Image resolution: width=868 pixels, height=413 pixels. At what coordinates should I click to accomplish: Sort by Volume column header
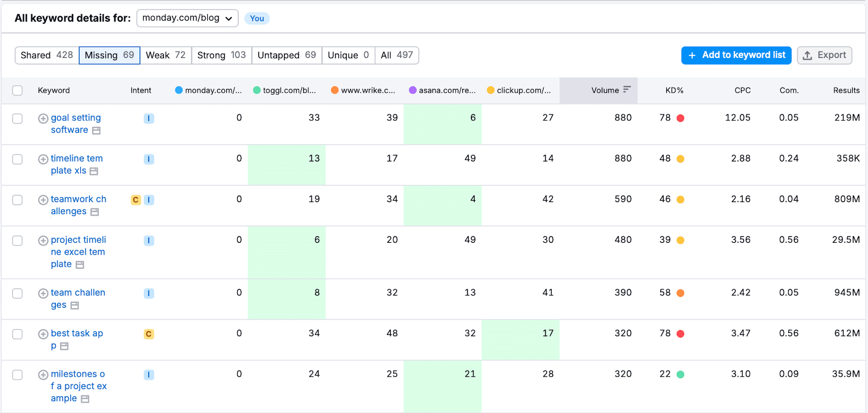coord(598,91)
